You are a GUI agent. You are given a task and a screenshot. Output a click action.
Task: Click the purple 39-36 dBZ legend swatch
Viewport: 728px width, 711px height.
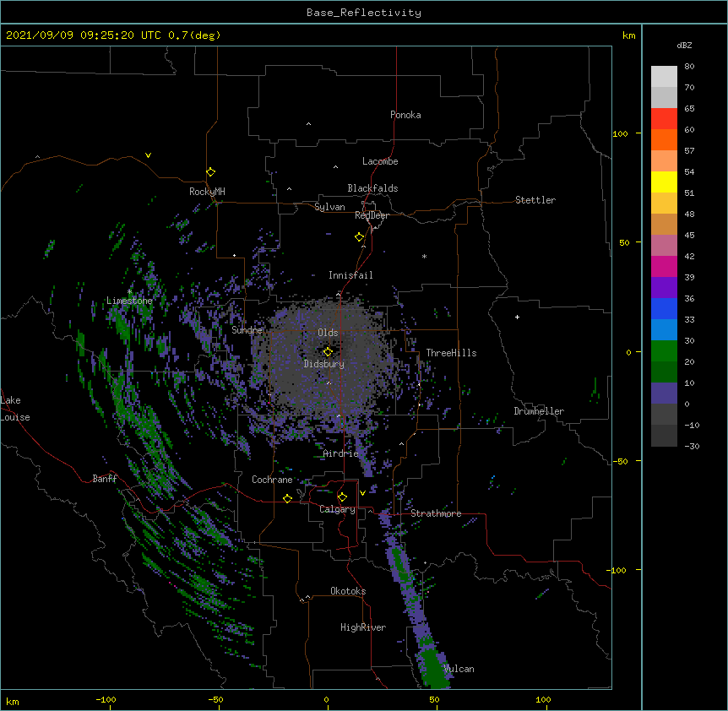coord(664,288)
